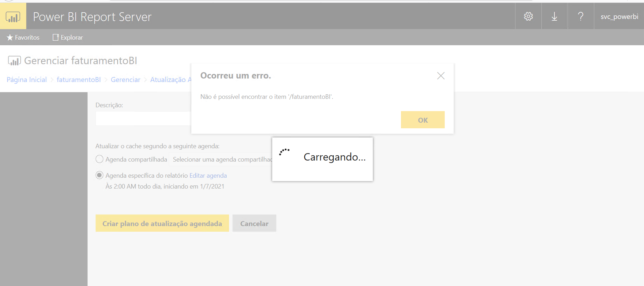This screenshot has height=286, width=644.
Task: Select the Agenda compartilhada radio option
Action: (x=99, y=159)
